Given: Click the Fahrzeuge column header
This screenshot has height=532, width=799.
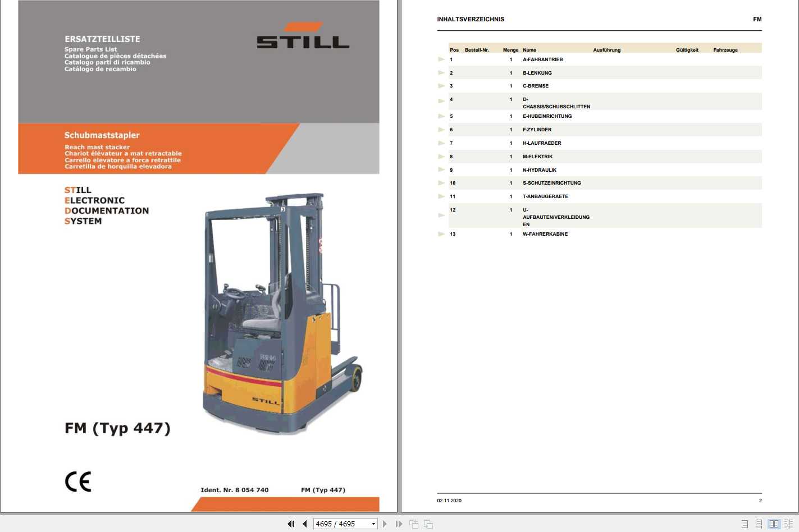Looking at the screenshot, I should (x=725, y=50).
